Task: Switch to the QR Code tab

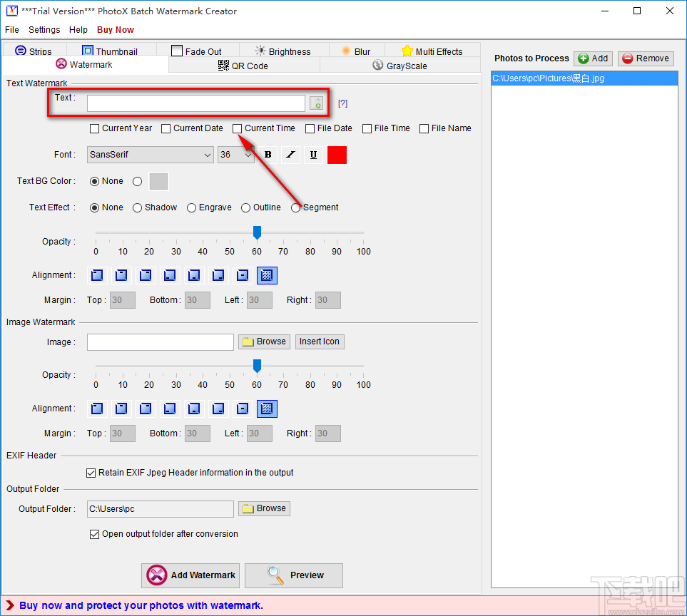Action: pos(243,66)
